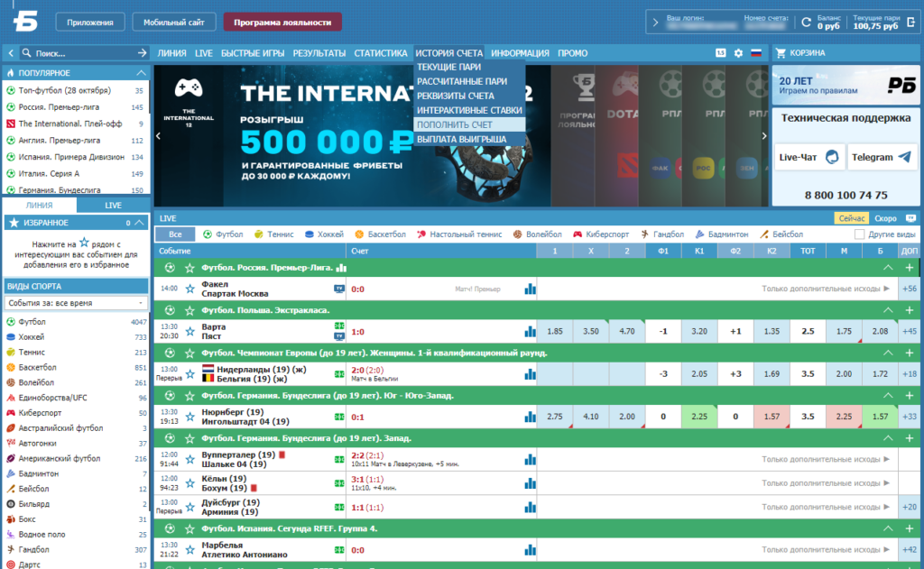Add Факел - Спартак Москва to favorites
Image resolution: width=924 pixels, height=569 pixels.
[x=189, y=289]
